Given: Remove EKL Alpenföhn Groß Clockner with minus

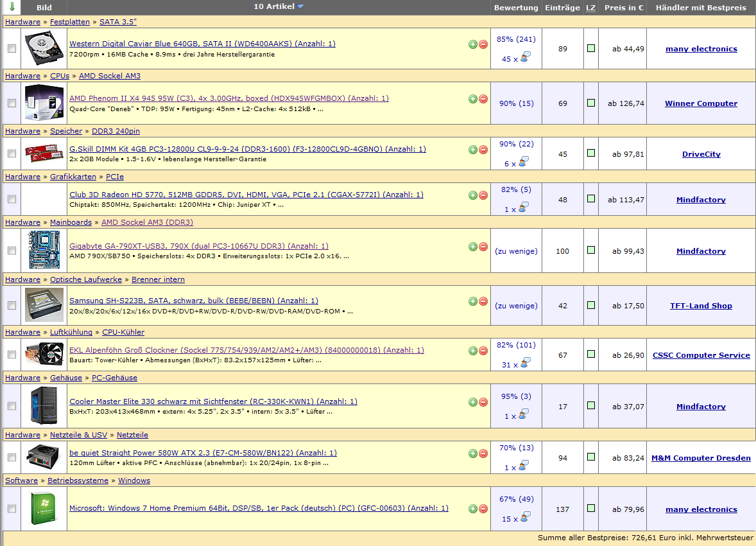Looking at the screenshot, I should 483,351.
